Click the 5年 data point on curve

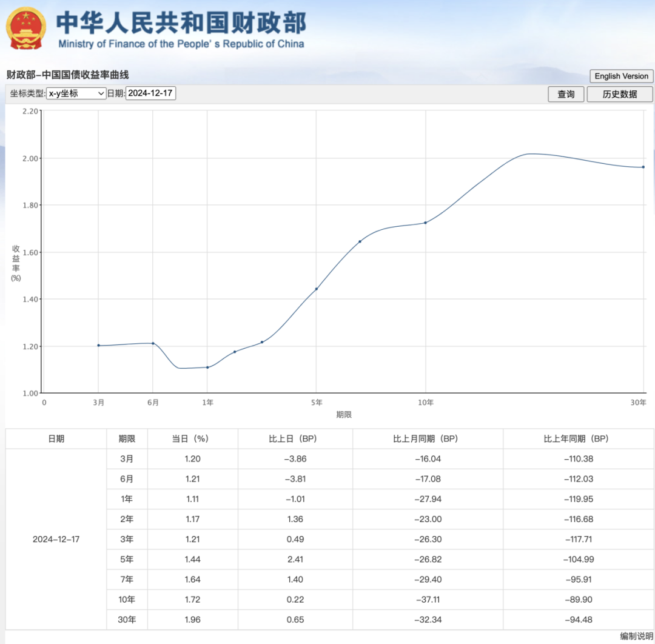tap(316, 289)
